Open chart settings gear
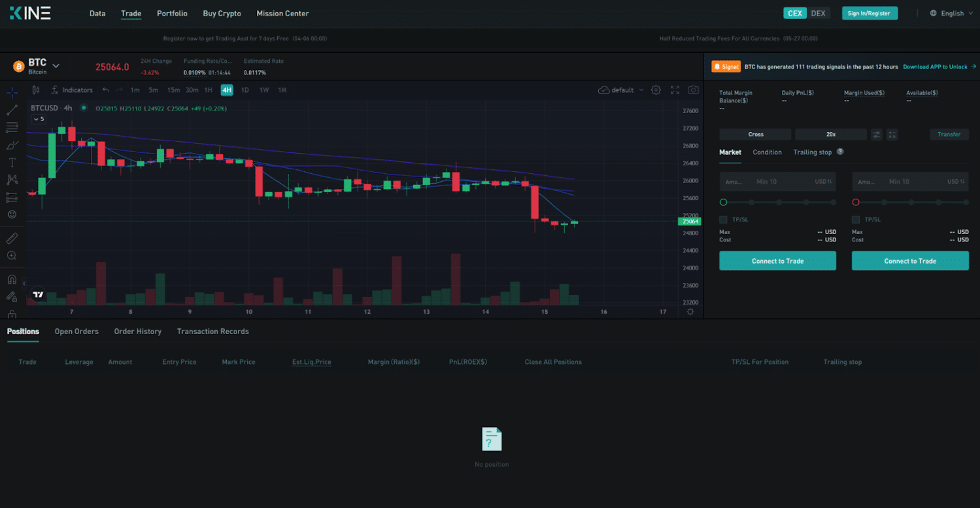Image resolution: width=980 pixels, height=508 pixels. pyautogui.click(x=656, y=90)
